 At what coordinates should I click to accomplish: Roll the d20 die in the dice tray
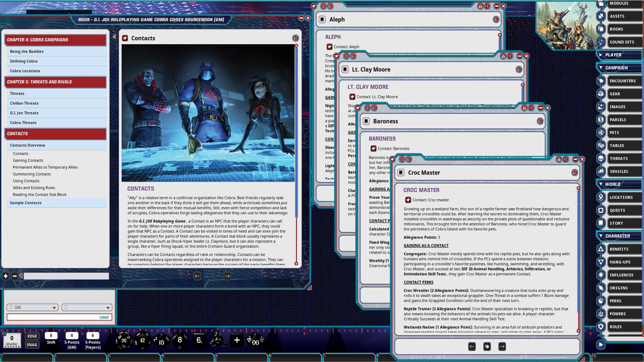coord(124,341)
